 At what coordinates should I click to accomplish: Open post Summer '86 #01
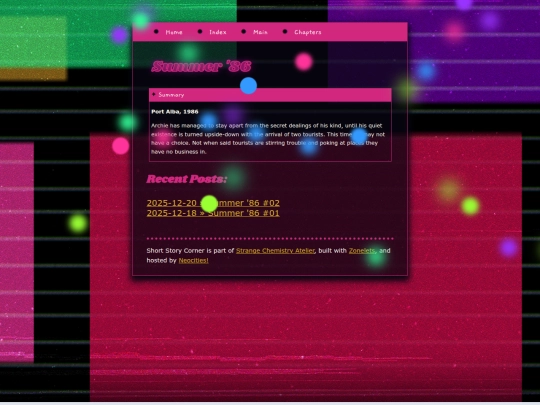click(x=213, y=213)
